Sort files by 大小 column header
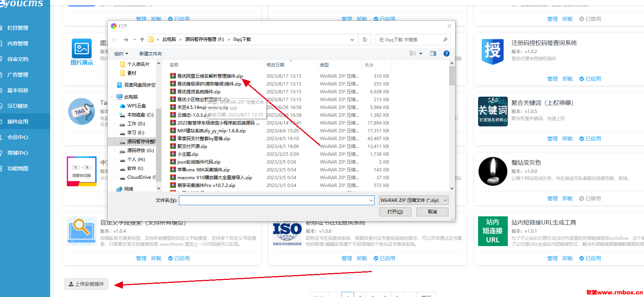Viewport: 644px width, 297px height. click(x=369, y=65)
